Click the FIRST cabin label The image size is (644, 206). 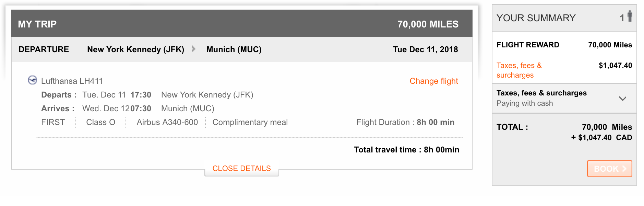53,122
